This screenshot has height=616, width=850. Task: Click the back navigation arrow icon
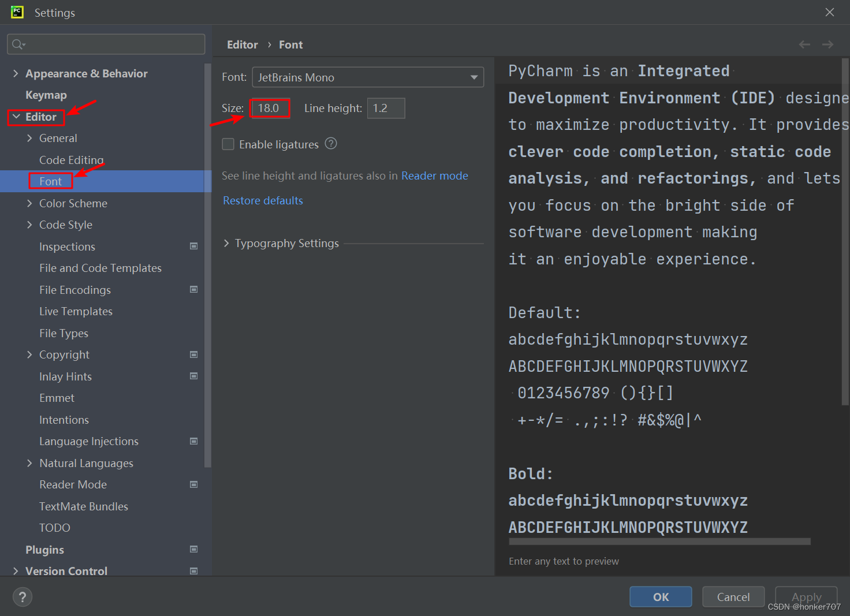pos(804,44)
